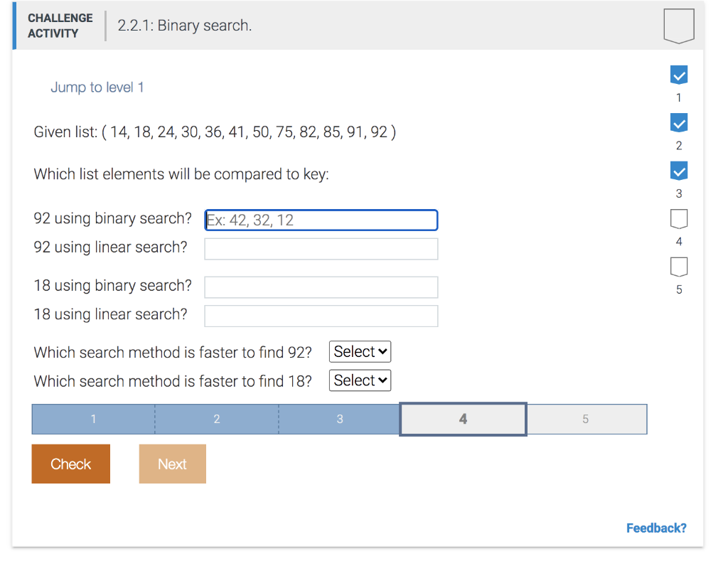Click the completed shield badge for level 1
The width and height of the screenshot is (728, 566).
pyautogui.click(x=678, y=74)
